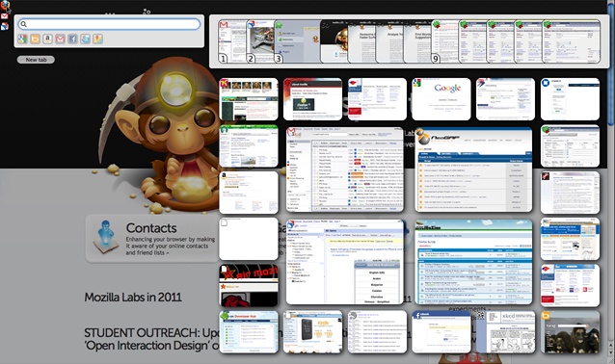Focus the dashboard search input field

(x=109, y=24)
